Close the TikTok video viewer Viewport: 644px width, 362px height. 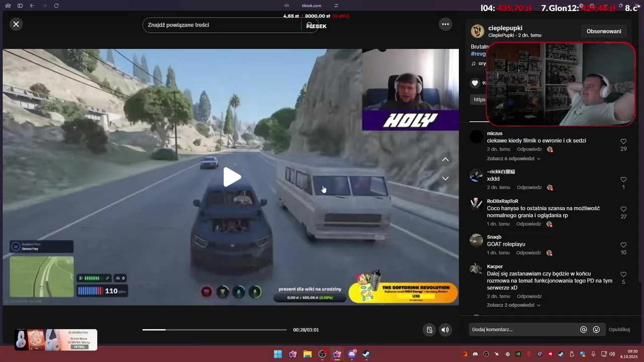tap(16, 24)
